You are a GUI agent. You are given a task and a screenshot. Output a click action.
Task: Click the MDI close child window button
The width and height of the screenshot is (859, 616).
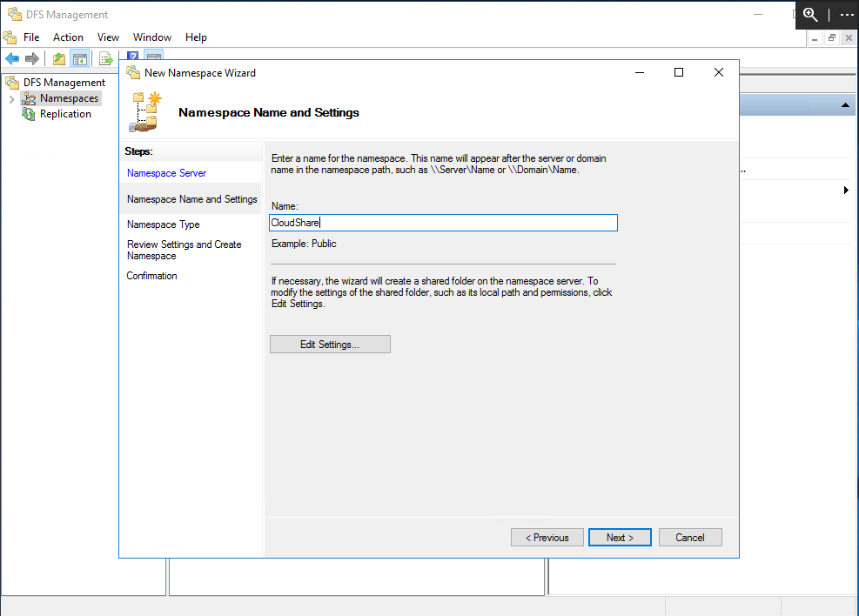[x=849, y=37]
